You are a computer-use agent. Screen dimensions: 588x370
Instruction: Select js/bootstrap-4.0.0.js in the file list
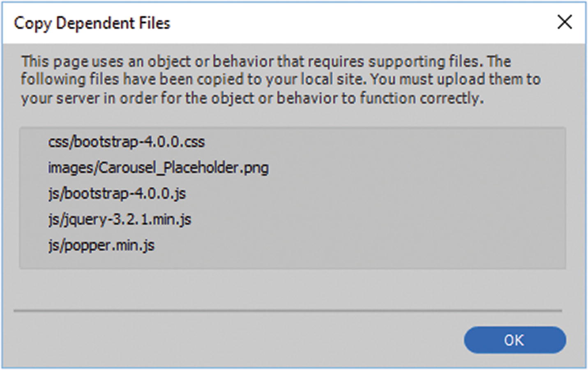(117, 193)
